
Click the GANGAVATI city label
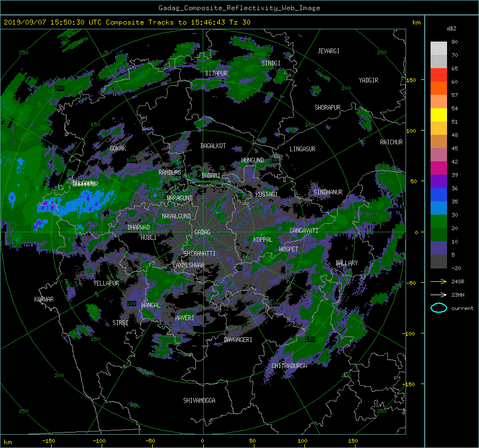coord(304,231)
